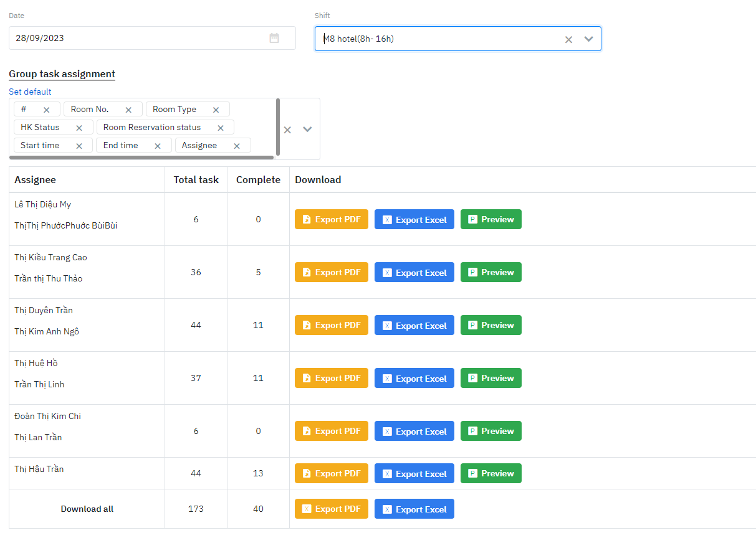Image resolution: width=756 pixels, height=538 pixels.
Task: Open the calendar icon in Date field
Action: [x=274, y=38]
